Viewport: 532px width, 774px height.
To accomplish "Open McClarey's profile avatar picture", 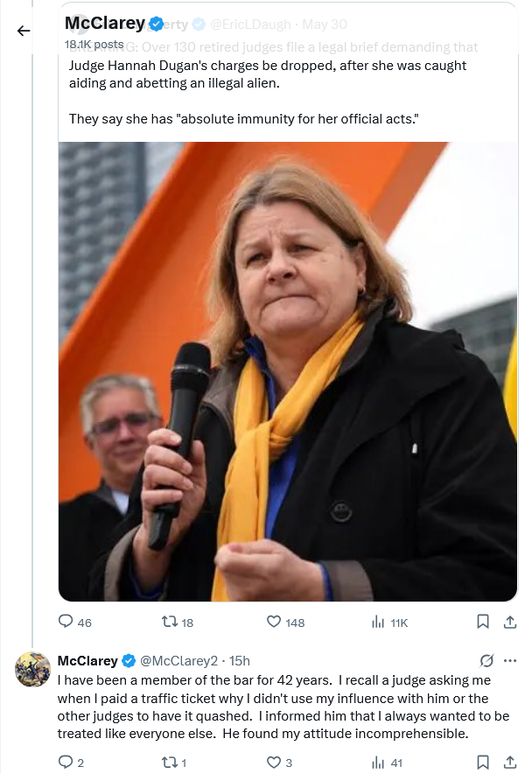I will [33, 670].
